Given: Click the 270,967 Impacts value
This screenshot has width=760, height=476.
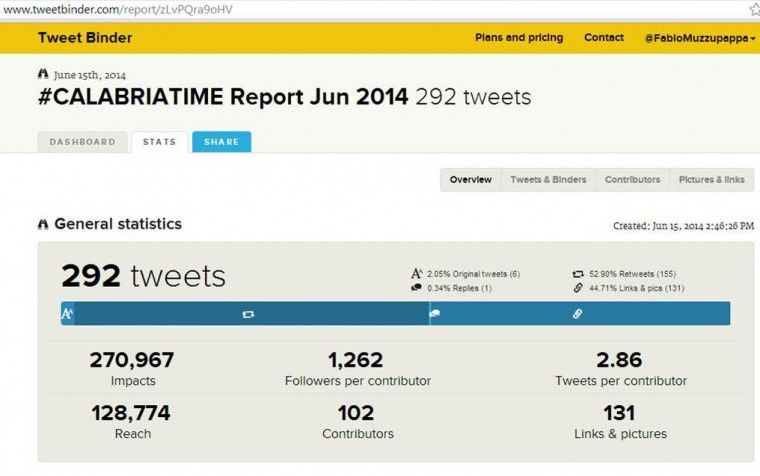Looking at the screenshot, I should [x=132, y=360].
